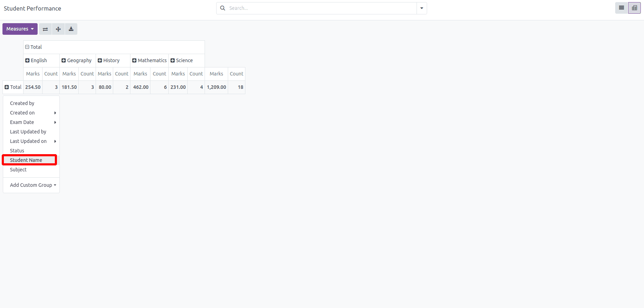This screenshot has height=308, width=644.
Task: Switch to list view
Action: 622,8
